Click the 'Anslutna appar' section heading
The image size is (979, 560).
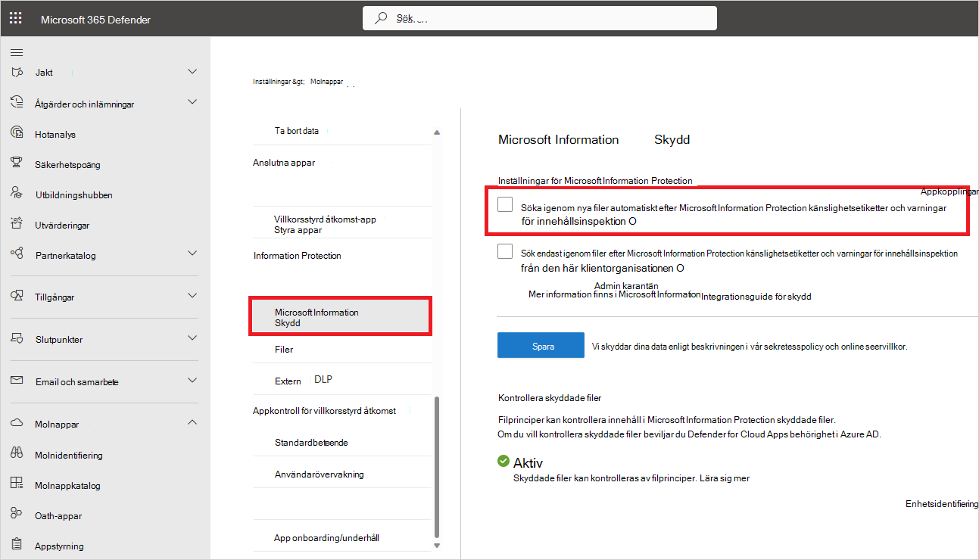click(x=284, y=162)
